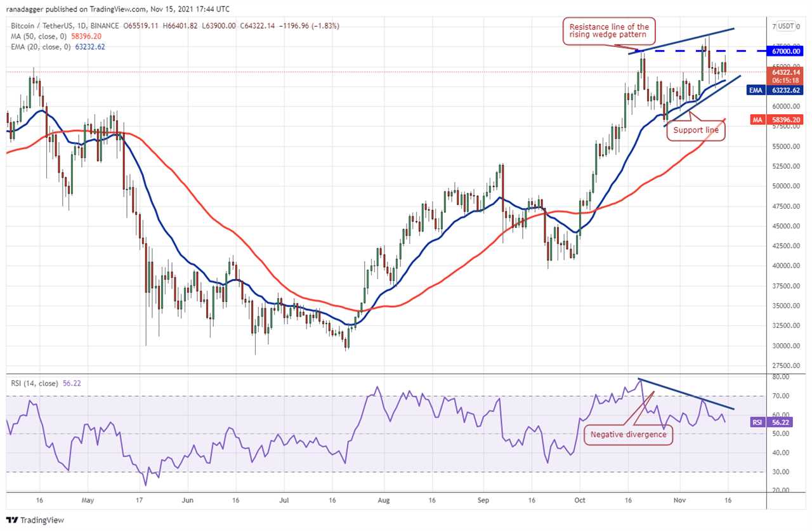Click the Nov label on time axis
The height and width of the screenshot is (531, 812).
click(679, 501)
